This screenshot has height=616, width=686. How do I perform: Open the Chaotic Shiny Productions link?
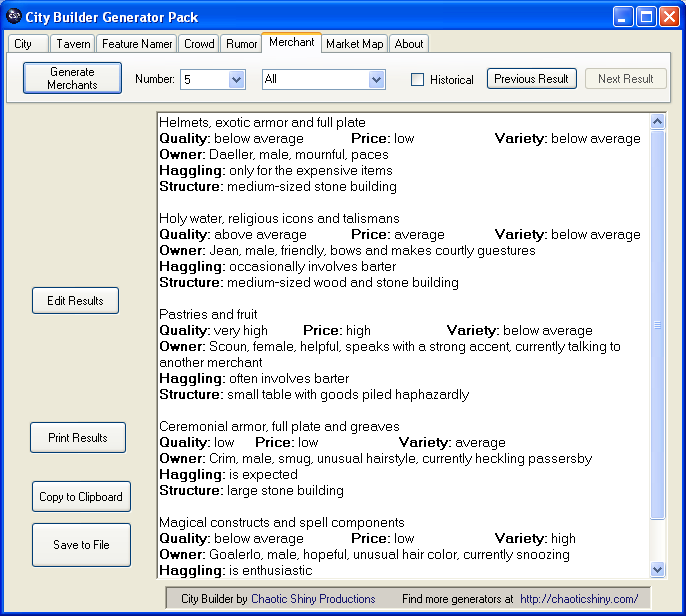313,598
